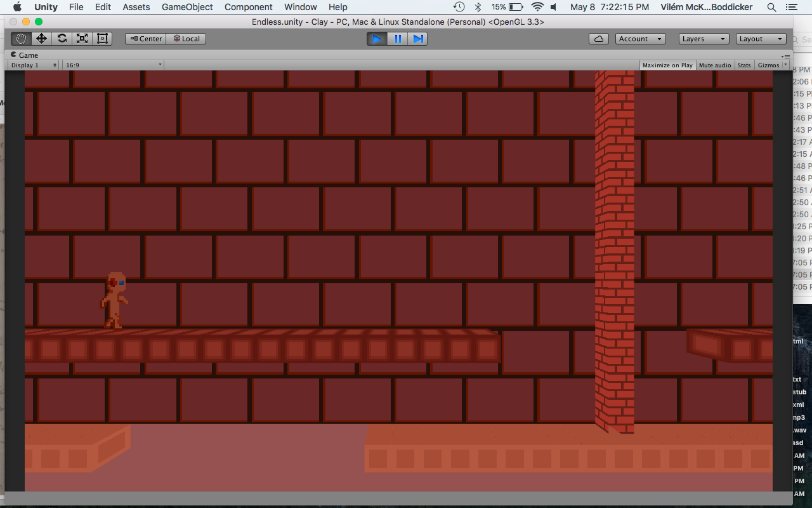Open the Layers dropdown
The height and width of the screenshot is (508, 812).
click(704, 39)
